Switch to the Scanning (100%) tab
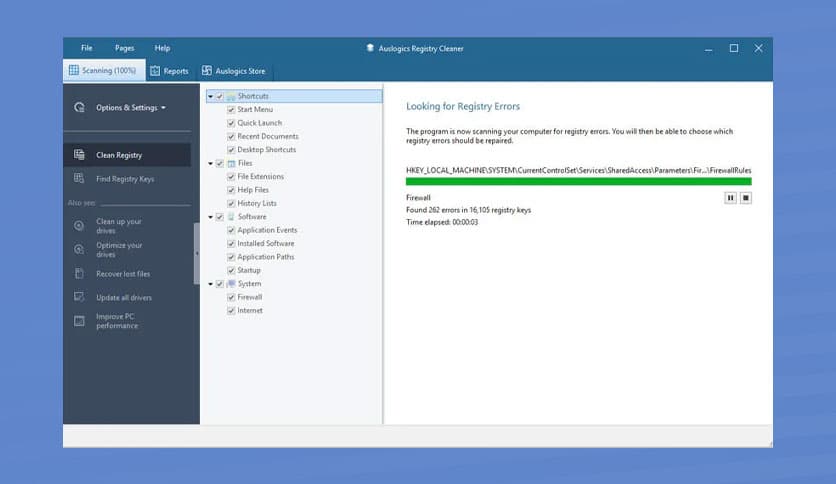Screen dimensions: 836x484 pyautogui.click(x=104, y=70)
